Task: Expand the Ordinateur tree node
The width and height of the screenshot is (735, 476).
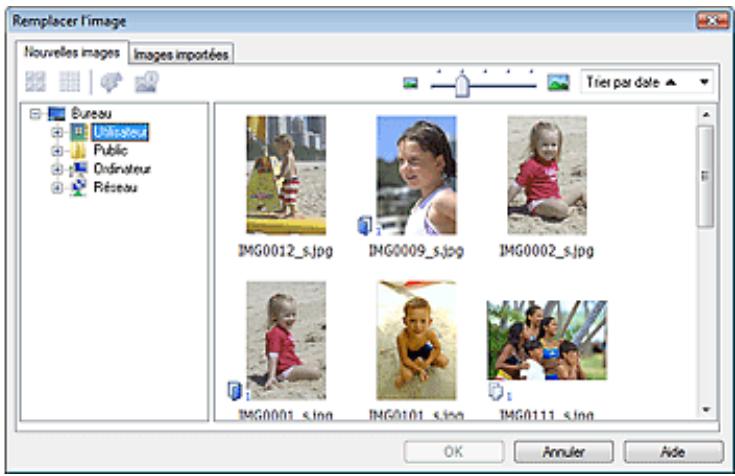Action: click(x=57, y=169)
